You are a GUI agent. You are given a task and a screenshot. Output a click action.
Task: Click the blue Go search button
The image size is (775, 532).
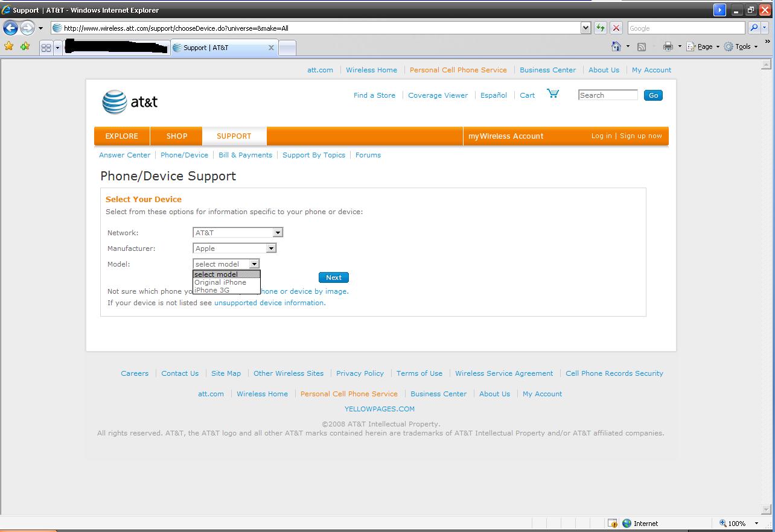653,95
